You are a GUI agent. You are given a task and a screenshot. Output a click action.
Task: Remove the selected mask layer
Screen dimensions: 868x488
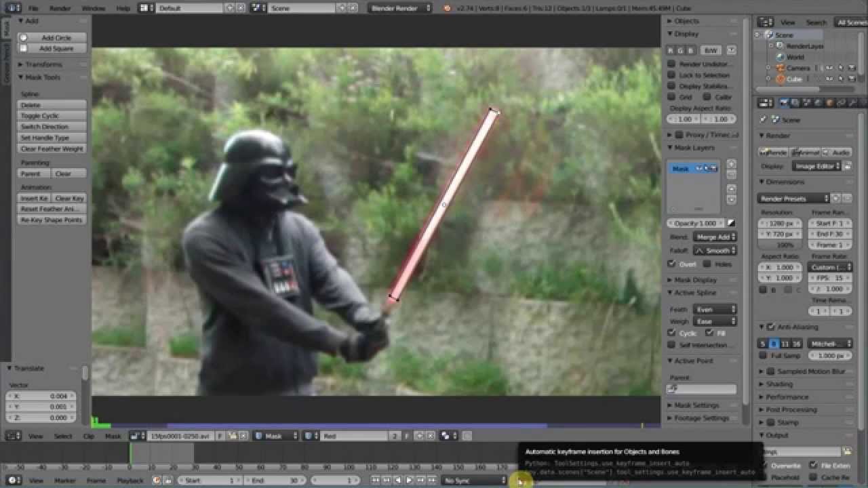coord(731,175)
